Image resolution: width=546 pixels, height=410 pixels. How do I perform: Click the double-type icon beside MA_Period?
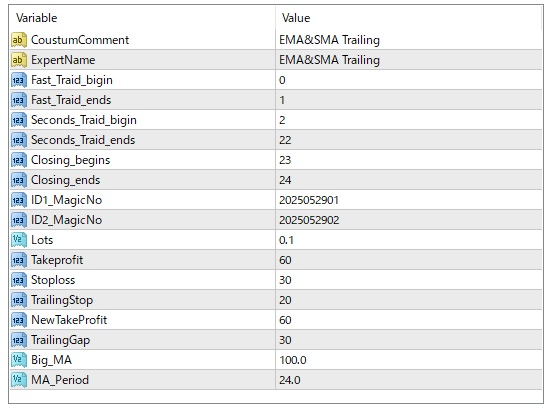(x=19, y=380)
